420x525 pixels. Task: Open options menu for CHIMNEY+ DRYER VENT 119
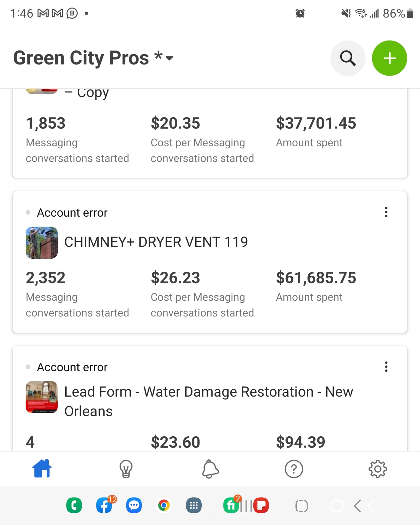coord(386,212)
